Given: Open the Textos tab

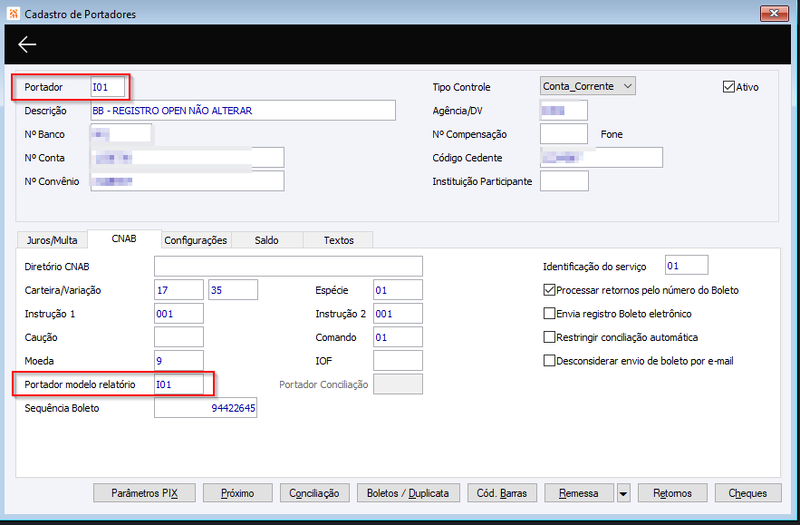Looking at the screenshot, I should coord(338,240).
